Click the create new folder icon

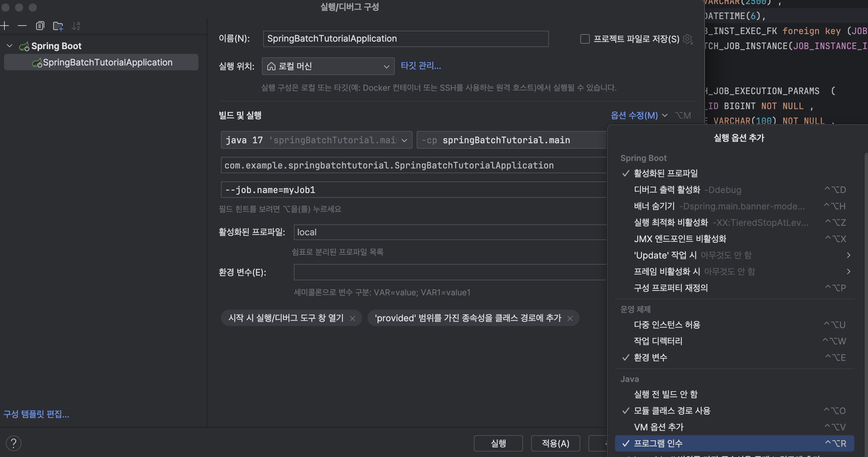58,26
